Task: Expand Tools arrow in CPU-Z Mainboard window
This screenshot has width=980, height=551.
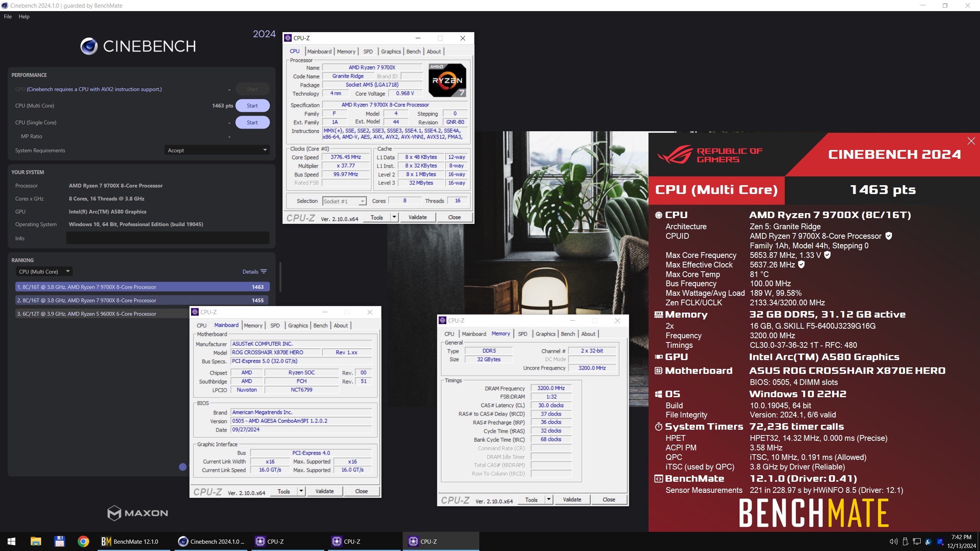Action: tap(301, 491)
